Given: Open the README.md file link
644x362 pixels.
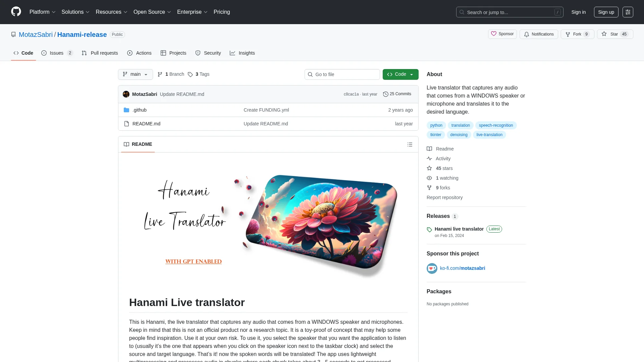Looking at the screenshot, I should (x=146, y=124).
